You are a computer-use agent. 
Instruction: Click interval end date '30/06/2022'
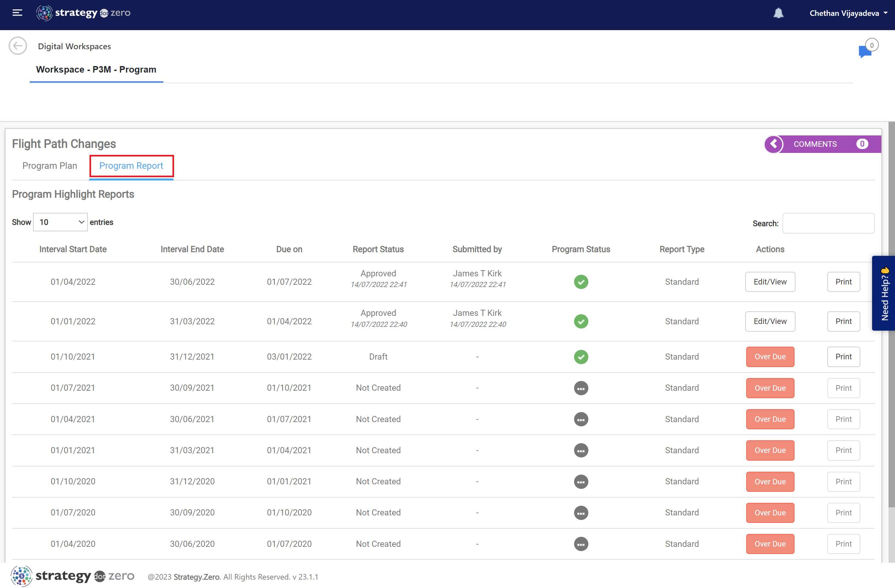(x=192, y=282)
